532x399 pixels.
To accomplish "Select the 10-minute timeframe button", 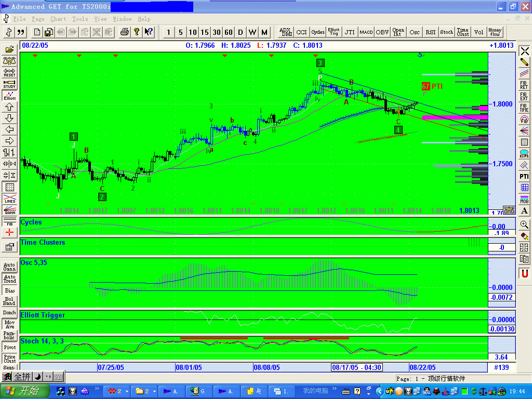I will 192,32.
